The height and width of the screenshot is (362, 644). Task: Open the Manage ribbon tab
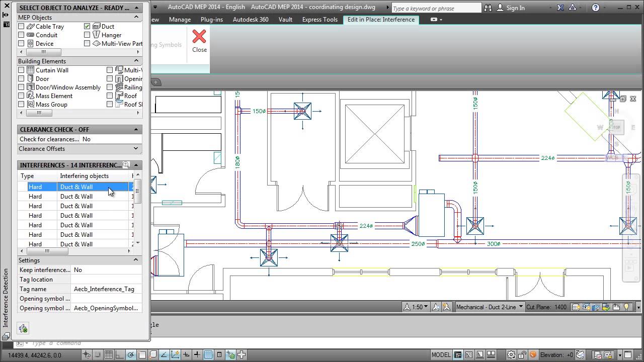tap(180, 20)
